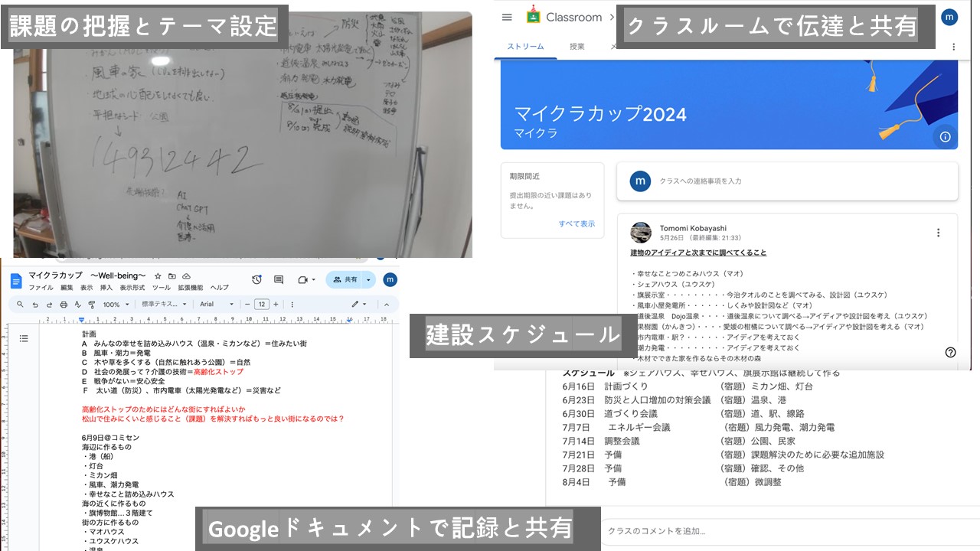Open the Docs comments icon
Viewport: 980px width, 551px height.
[x=279, y=280]
